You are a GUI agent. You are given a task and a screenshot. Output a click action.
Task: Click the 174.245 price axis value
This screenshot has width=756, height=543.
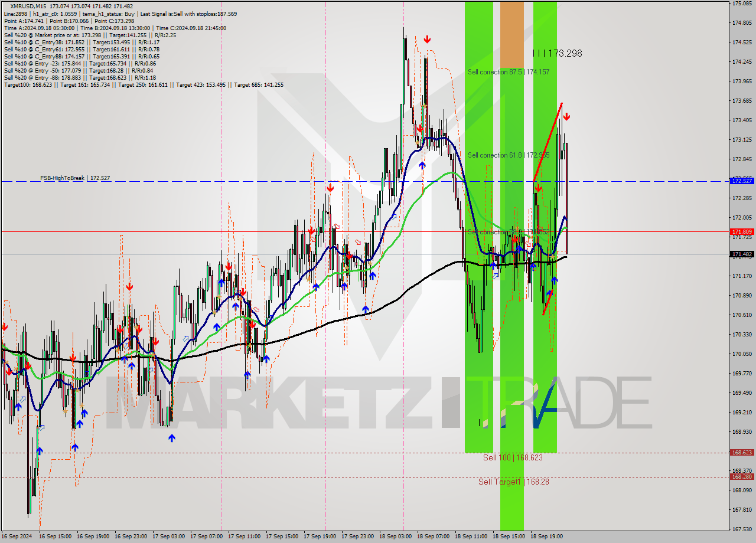pyautogui.click(x=741, y=62)
